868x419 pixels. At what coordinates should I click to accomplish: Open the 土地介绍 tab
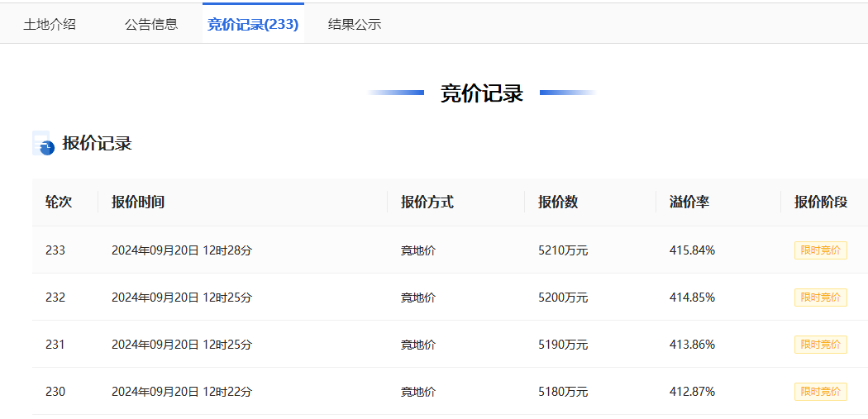click(x=50, y=24)
